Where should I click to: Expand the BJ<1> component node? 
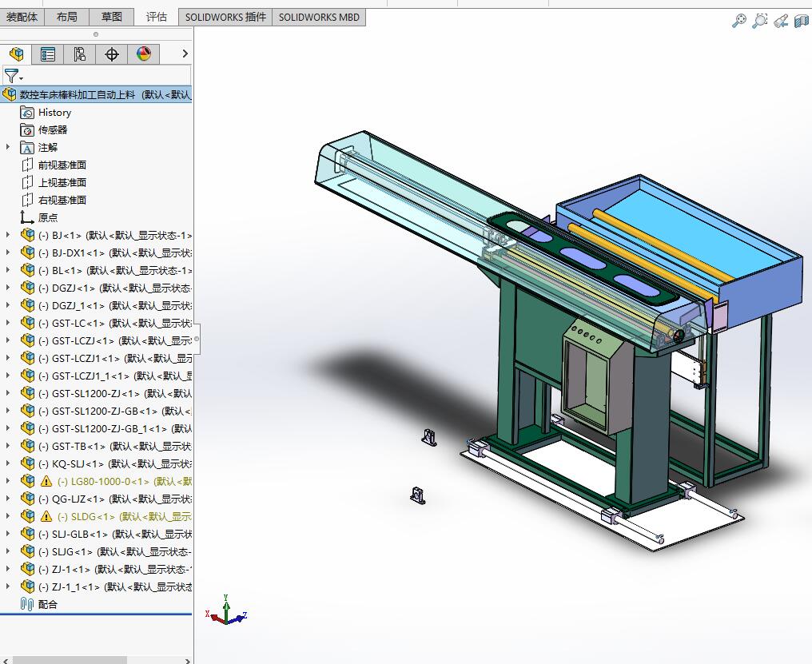[x=8, y=235]
